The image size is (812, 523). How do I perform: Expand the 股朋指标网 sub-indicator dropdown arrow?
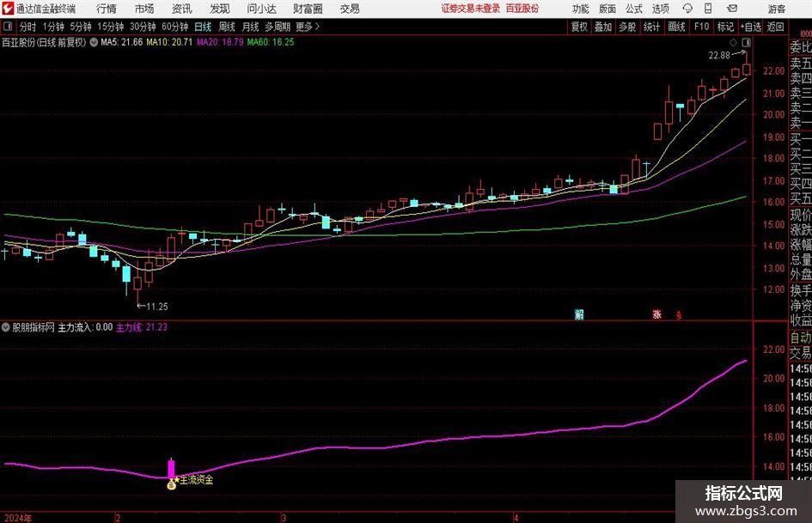point(6,327)
